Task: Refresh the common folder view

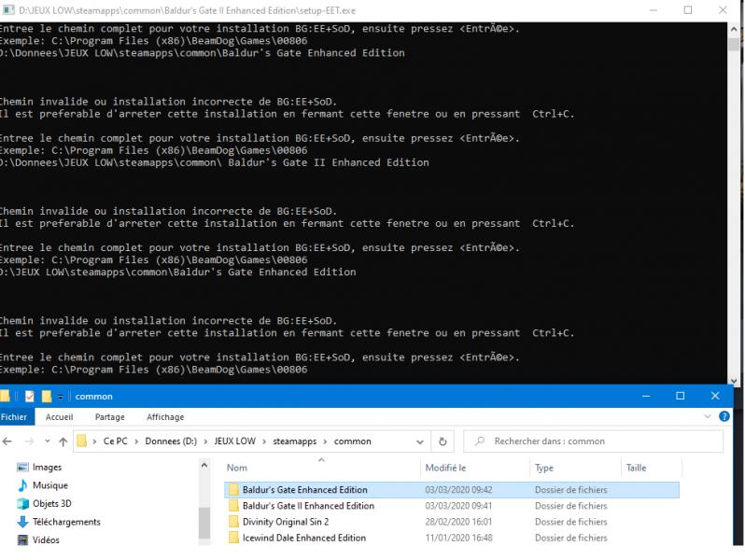Action: coord(443,441)
